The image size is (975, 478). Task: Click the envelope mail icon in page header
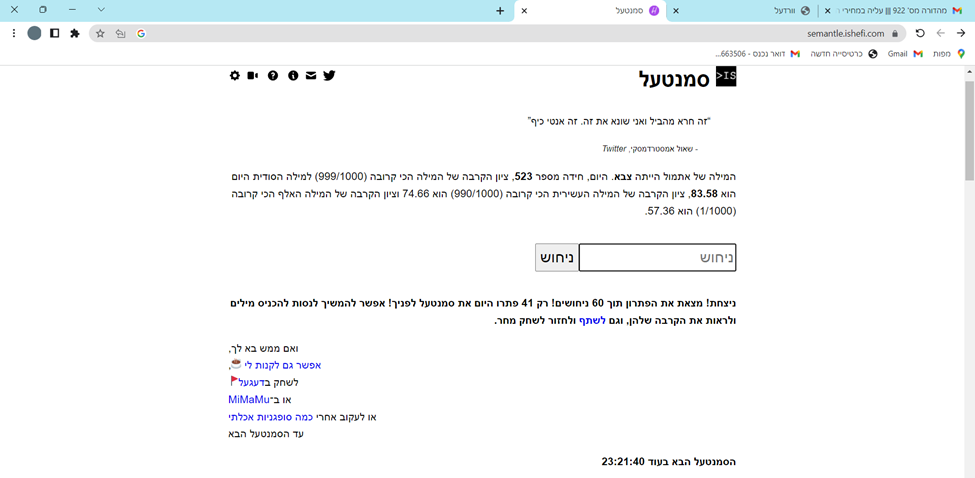pyautogui.click(x=310, y=75)
